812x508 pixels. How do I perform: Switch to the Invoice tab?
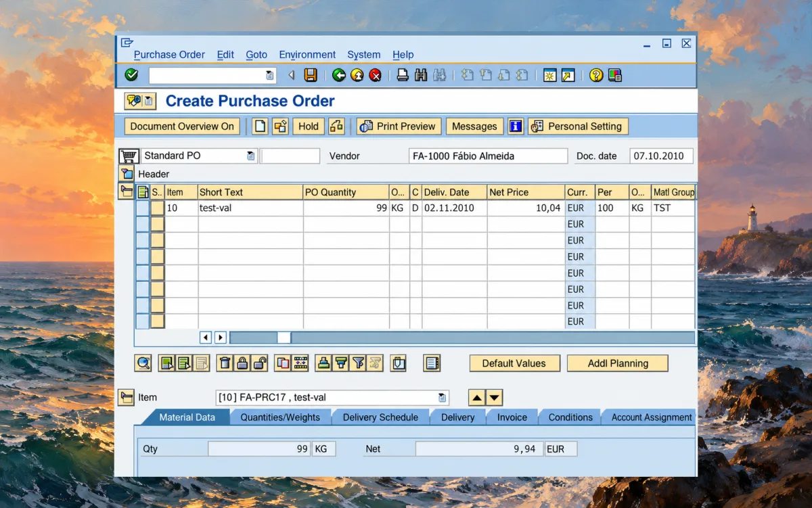512,417
